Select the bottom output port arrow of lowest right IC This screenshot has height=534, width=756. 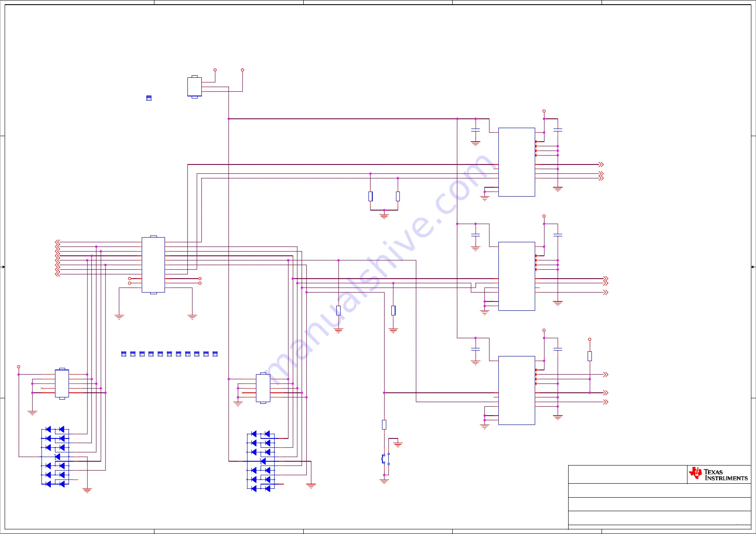(x=606, y=402)
